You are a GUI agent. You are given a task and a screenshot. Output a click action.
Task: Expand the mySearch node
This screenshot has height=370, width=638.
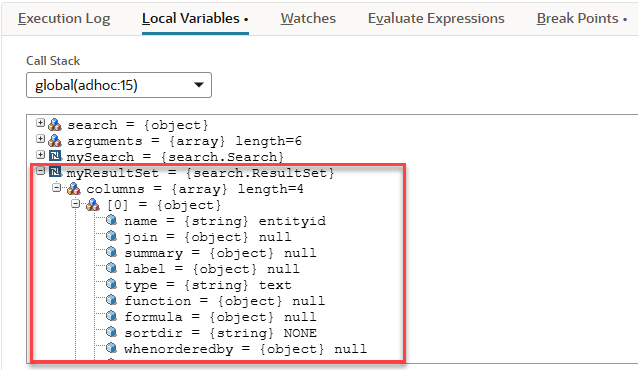40,155
